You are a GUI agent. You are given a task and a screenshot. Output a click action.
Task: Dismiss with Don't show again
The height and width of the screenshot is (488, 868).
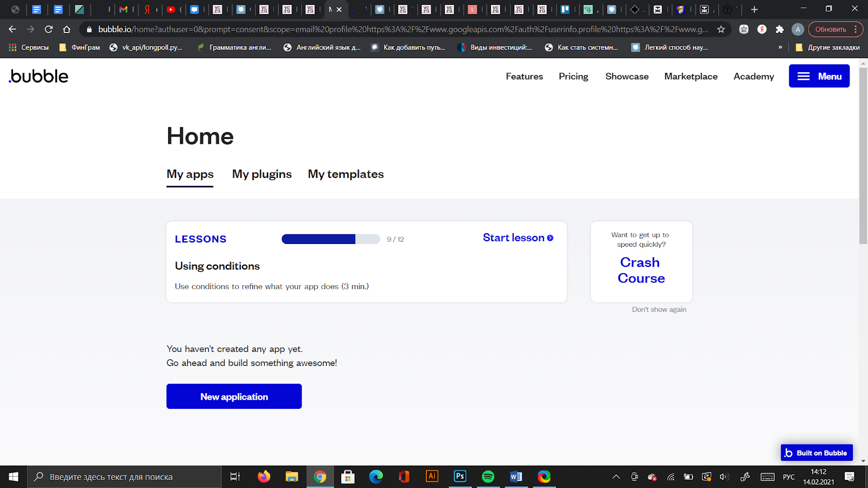659,310
